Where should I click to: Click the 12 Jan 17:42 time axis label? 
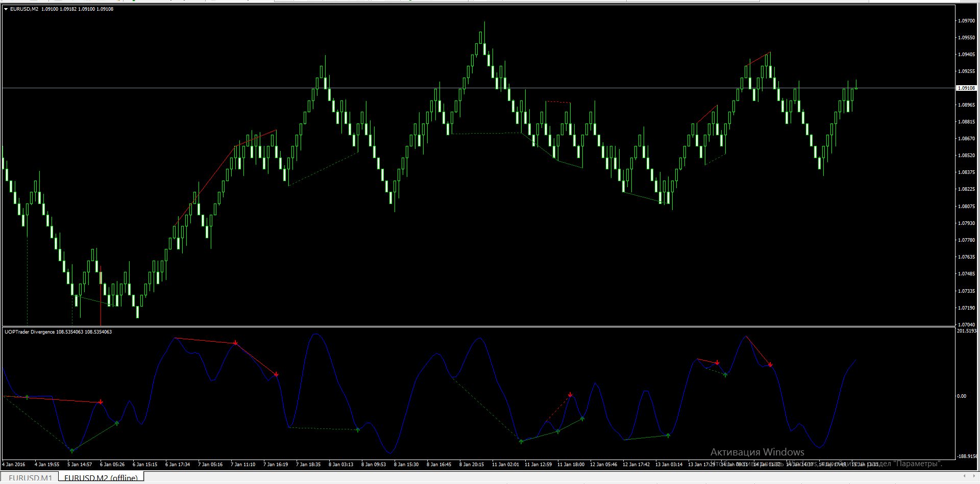(636, 465)
